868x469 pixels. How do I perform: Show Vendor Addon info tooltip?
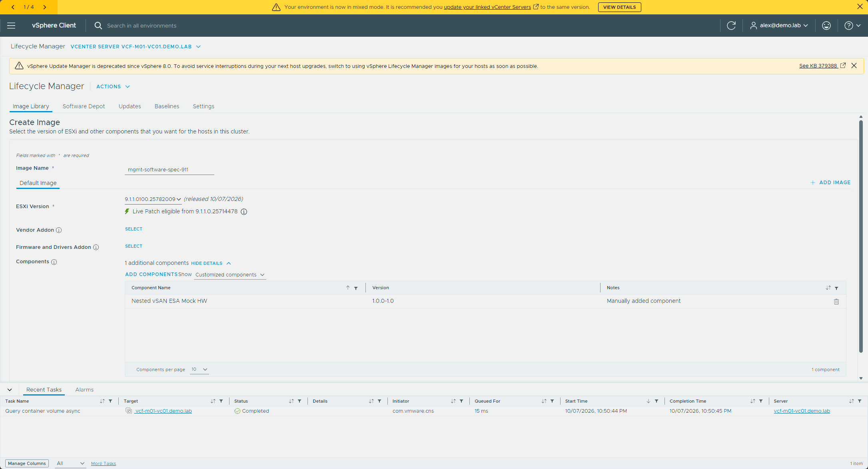click(x=59, y=230)
